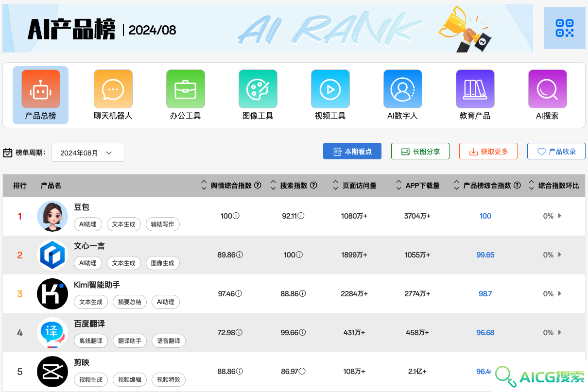Sort by 产品榜综合指数 column arrows
Image resolution: width=588 pixels, height=392 pixels.
456,185
